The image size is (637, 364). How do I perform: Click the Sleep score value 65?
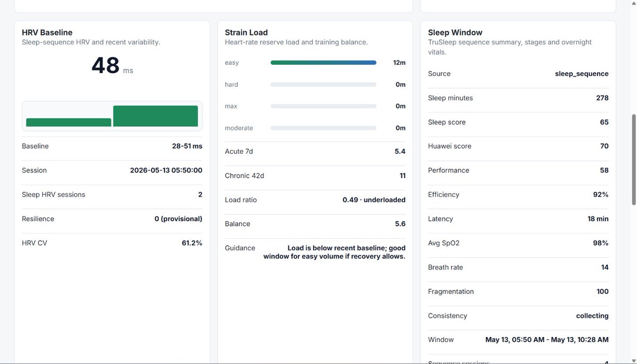pos(605,122)
